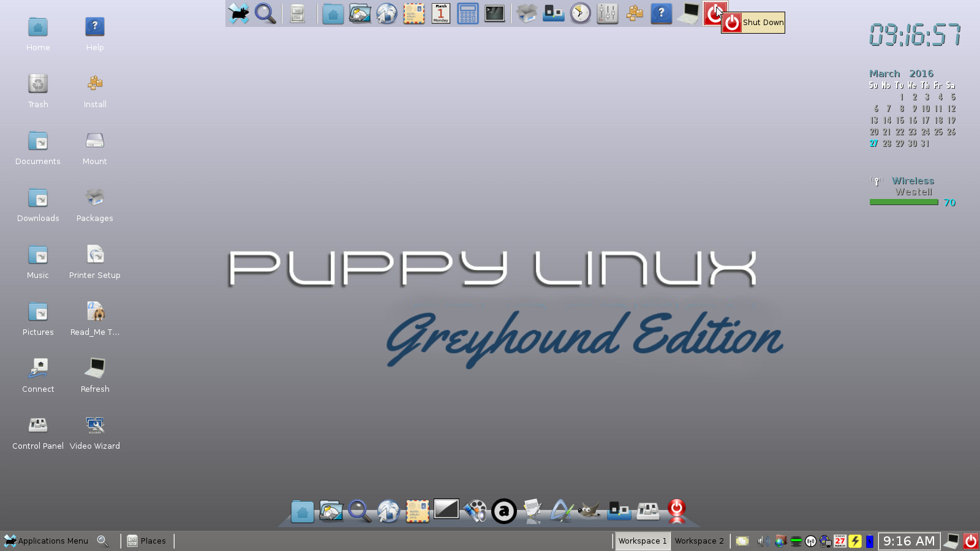Open control panel switches icon in dock
Viewport: 980px width, 551px height.
pos(648,511)
